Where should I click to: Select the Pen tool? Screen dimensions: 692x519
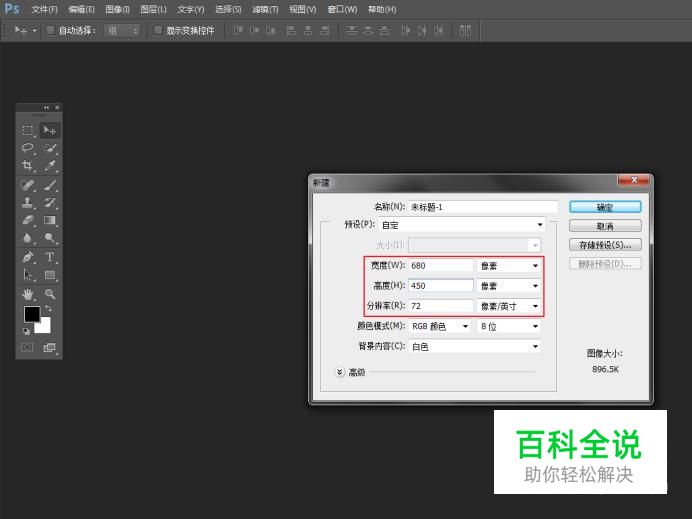[28, 257]
